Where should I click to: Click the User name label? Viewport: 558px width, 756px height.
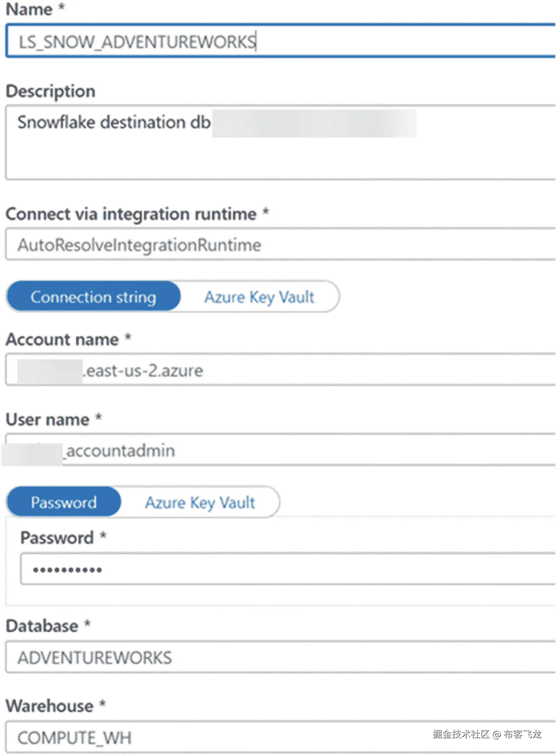[48, 419]
